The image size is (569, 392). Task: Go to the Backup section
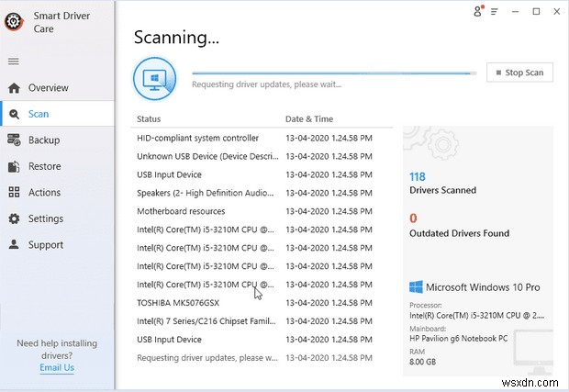pyautogui.click(x=57, y=140)
